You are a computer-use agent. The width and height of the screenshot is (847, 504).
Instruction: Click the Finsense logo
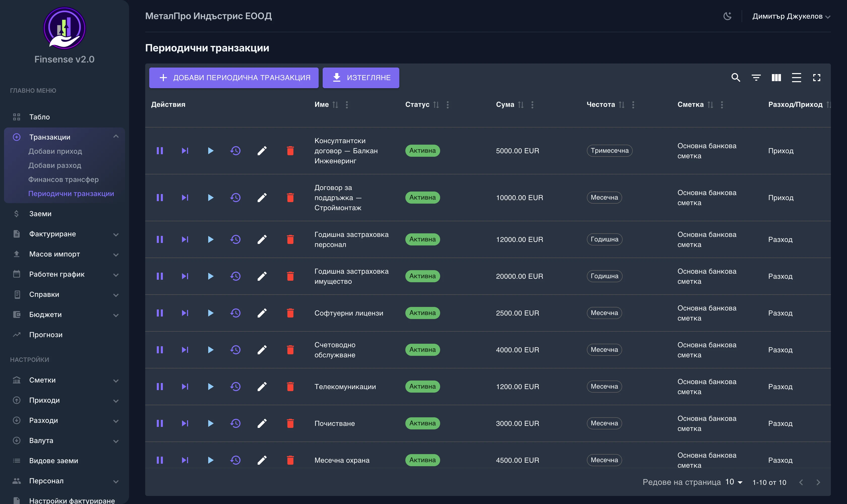[65, 28]
